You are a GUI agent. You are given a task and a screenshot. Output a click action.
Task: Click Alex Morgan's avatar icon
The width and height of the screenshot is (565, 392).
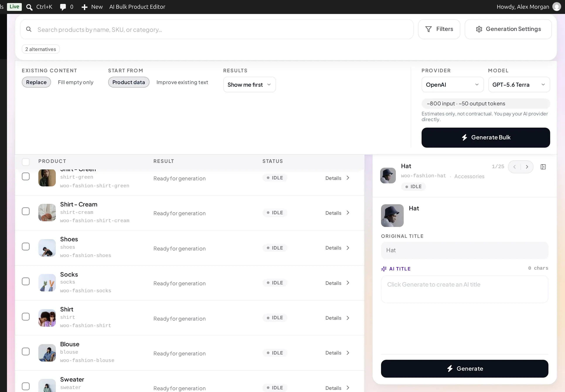pos(557,7)
